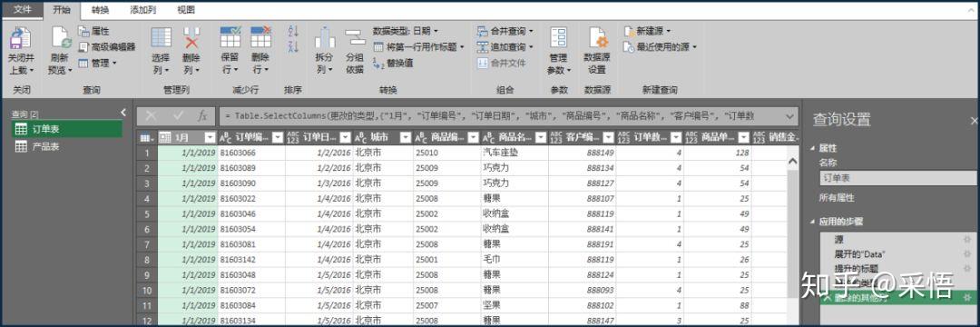
Task: Open filter dropdown for 商品名称 column
Action: click(541, 137)
